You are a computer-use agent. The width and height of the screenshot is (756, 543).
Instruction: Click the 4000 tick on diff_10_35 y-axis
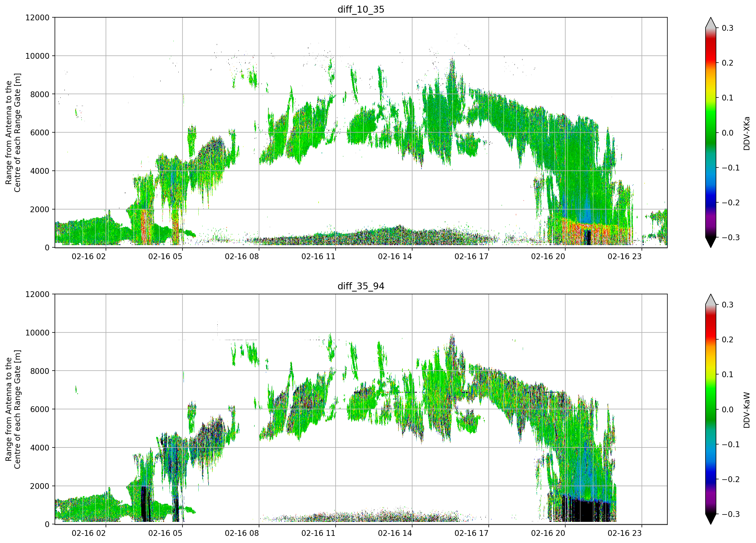[40, 171]
